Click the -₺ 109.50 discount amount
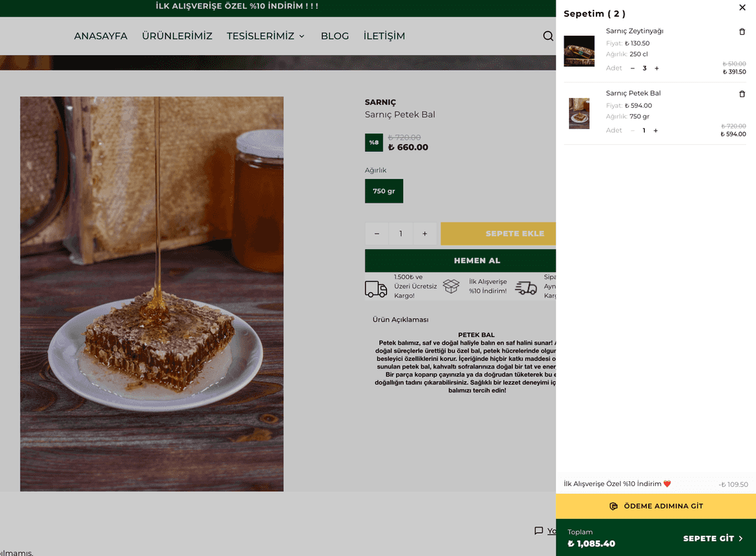This screenshot has width=756, height=556. [x=734, y=484]
